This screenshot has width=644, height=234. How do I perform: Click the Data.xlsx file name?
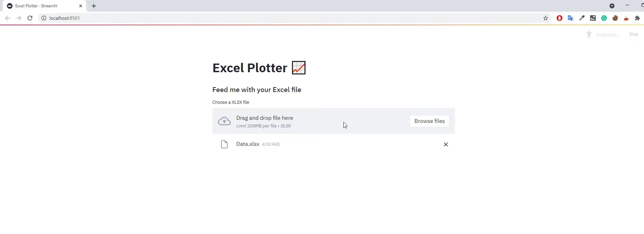pos(248,144)
